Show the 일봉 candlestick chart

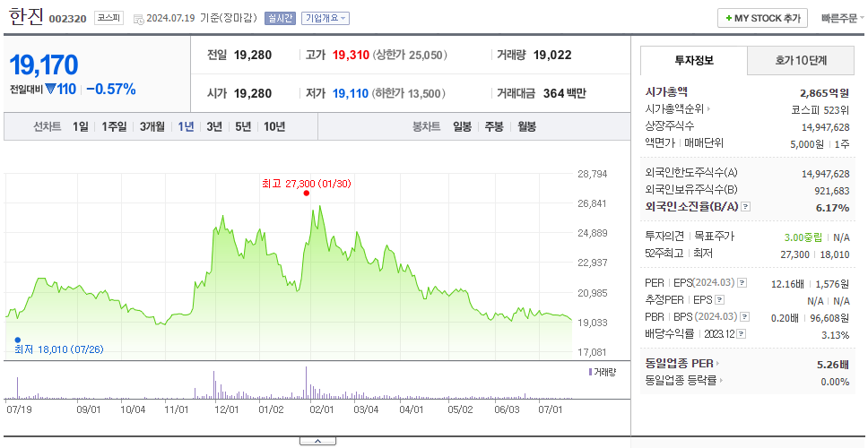462,126
